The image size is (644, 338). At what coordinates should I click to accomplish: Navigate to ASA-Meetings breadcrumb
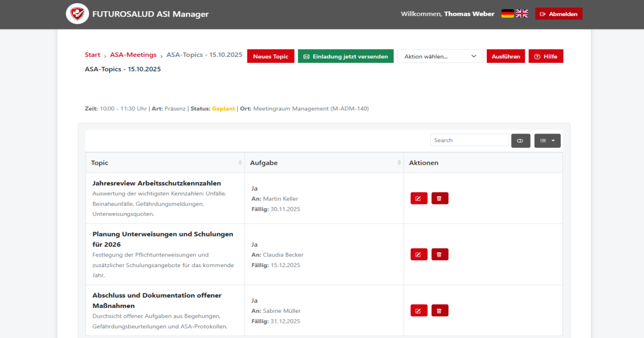click(x=133, y=54)
